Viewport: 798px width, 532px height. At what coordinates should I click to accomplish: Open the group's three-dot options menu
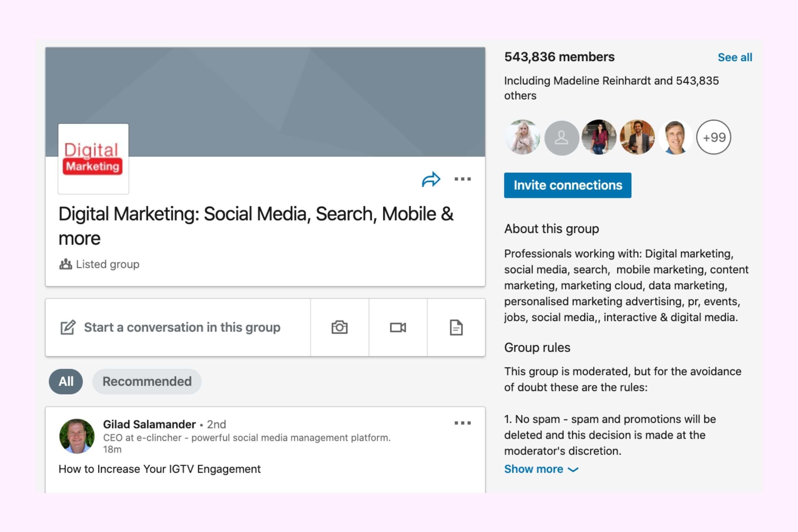pyautogui.click(x=463, y=179)
